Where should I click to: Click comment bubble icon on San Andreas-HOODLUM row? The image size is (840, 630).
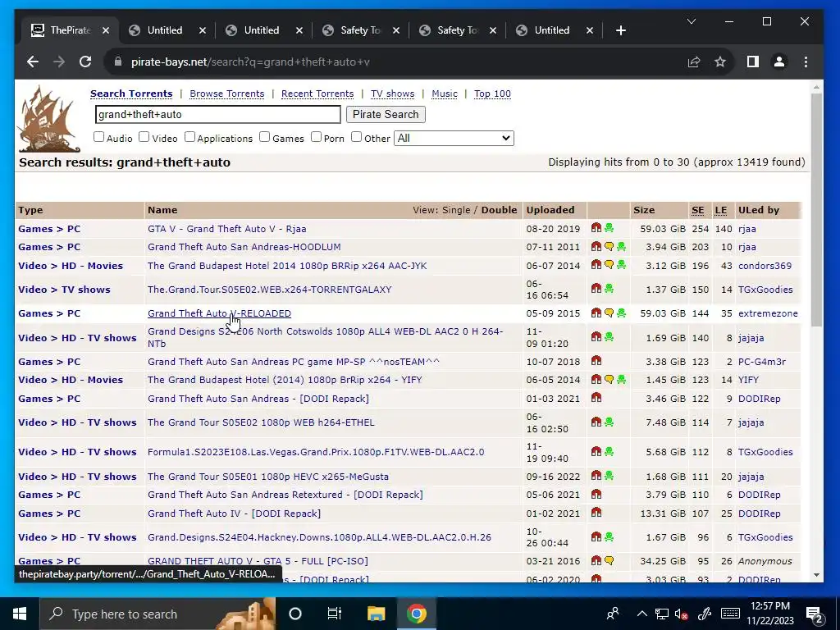(609, 246)
